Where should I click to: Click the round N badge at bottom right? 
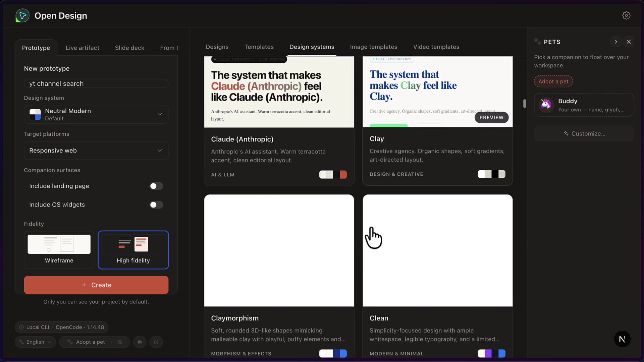coord(622,339)
